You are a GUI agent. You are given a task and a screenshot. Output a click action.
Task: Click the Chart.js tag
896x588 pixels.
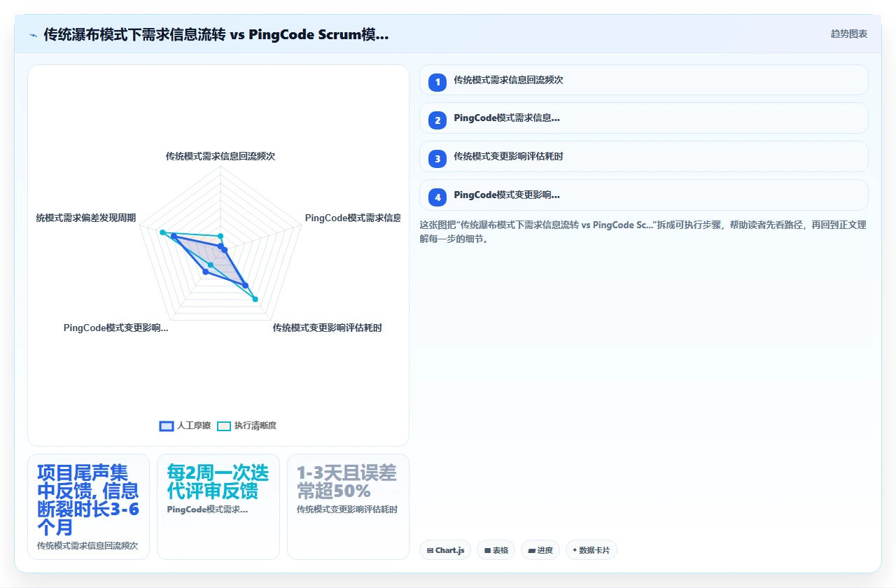(x=445, y=550)
